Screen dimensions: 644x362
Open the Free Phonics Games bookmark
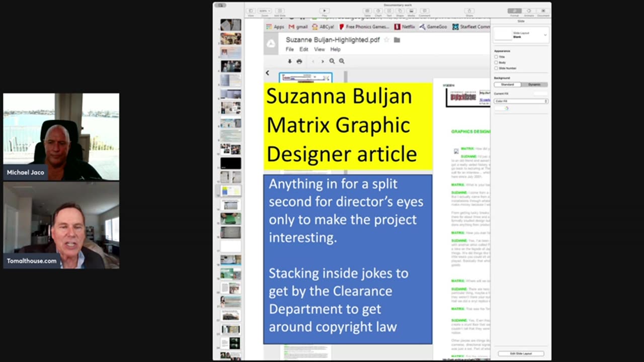365,27
